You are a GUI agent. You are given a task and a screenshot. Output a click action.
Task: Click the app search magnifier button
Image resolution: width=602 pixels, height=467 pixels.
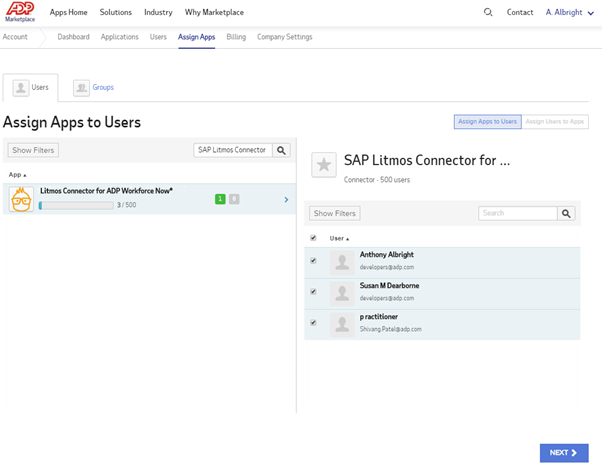(281, 150)
